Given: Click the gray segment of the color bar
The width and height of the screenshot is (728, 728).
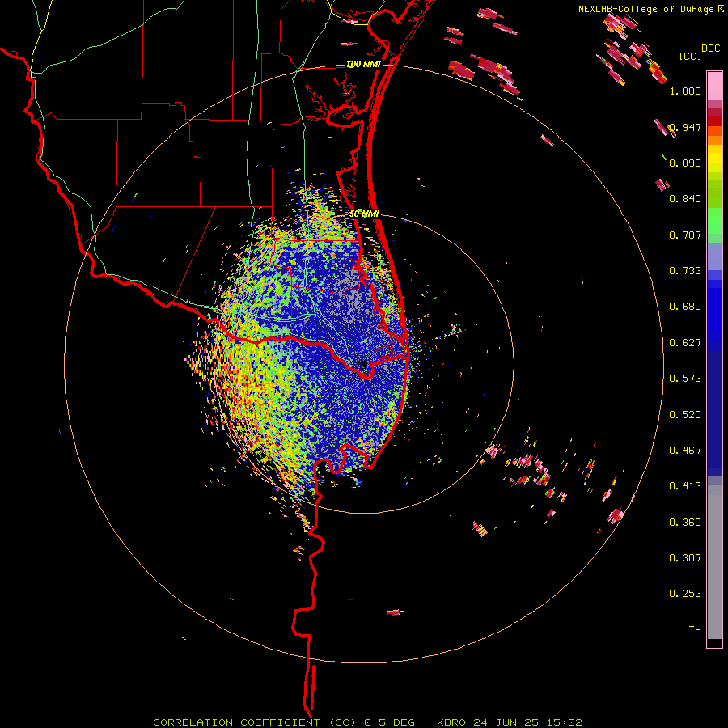Looking at the screenshot, I should click(714, 562).
